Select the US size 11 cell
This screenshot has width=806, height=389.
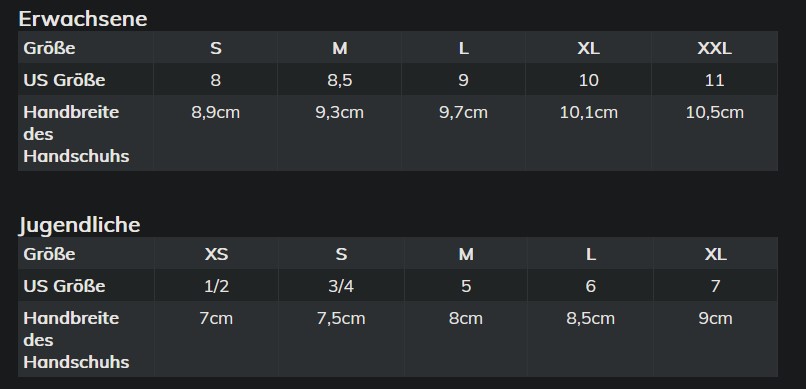(715, 80)
